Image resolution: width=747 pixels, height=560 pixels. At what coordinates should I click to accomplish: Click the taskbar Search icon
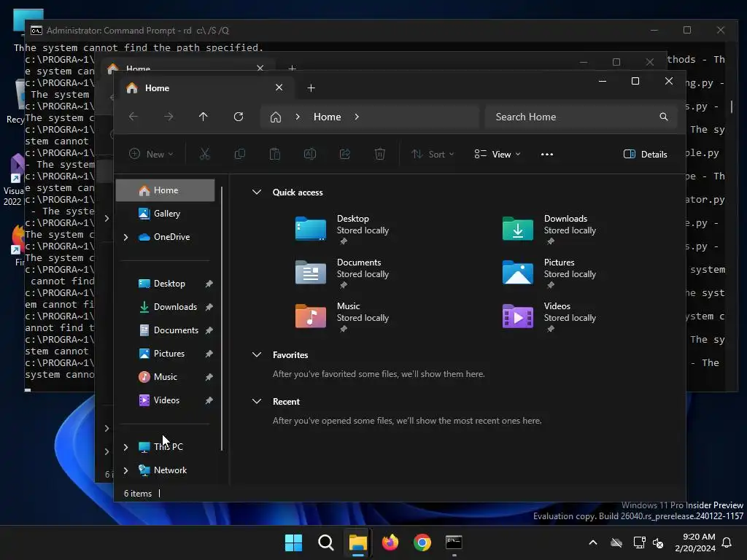click(x=326, y=542)
